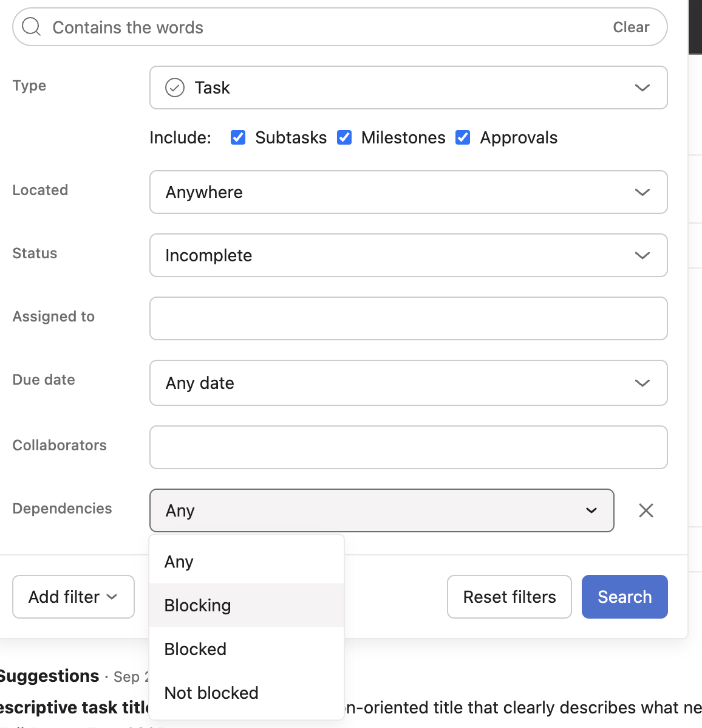
Task: Choose the Any option in dependencies list
Action: click(x=179, y=561)
